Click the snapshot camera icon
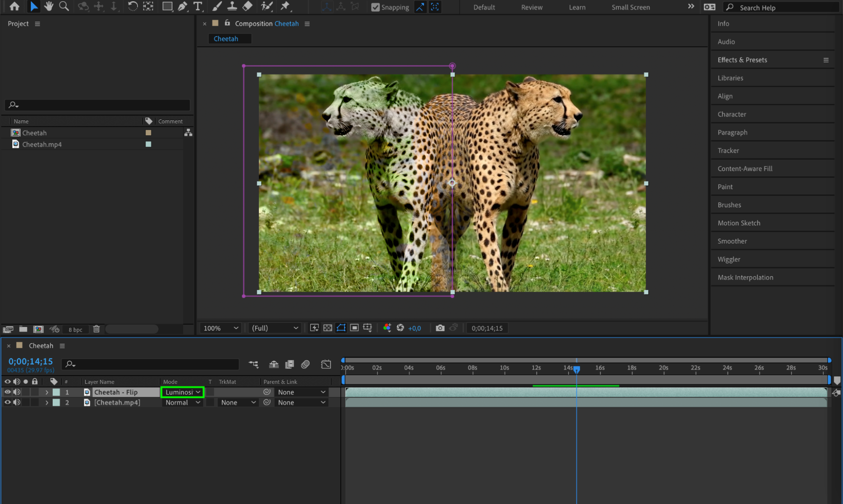 440,328
